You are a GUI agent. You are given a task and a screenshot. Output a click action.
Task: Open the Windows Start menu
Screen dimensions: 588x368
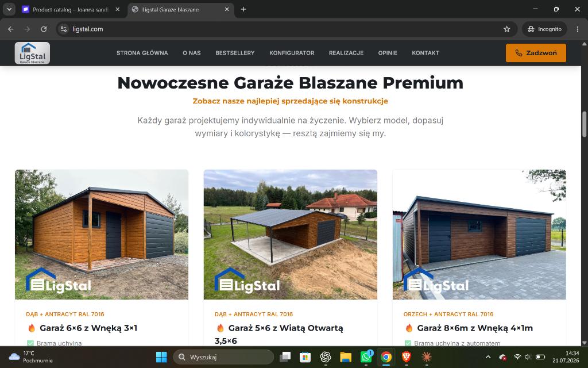click(x=161, y=356)
